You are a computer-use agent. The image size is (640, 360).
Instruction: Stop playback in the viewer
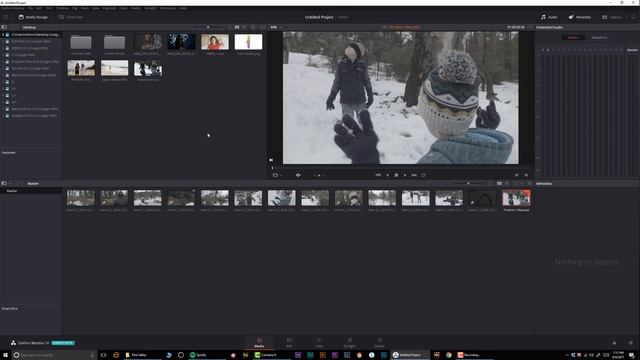(x=396, y=175)
